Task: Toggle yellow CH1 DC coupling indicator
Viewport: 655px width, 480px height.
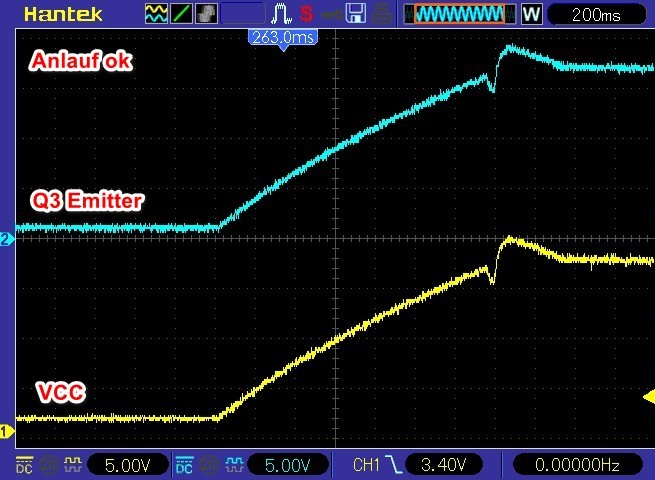Action: point(23,464)
